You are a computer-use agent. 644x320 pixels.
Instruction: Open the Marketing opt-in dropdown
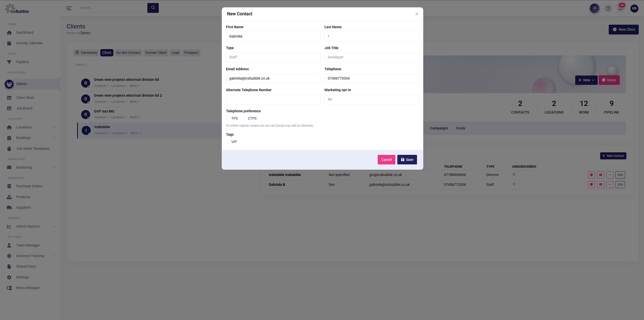372,99
